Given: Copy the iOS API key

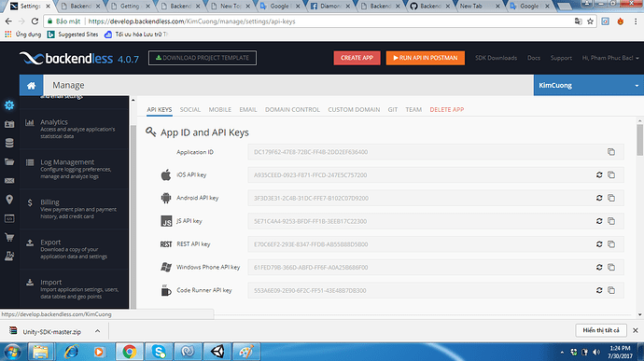Looking at the screenshot, I should pyautogui.click(x=611, y=175).
